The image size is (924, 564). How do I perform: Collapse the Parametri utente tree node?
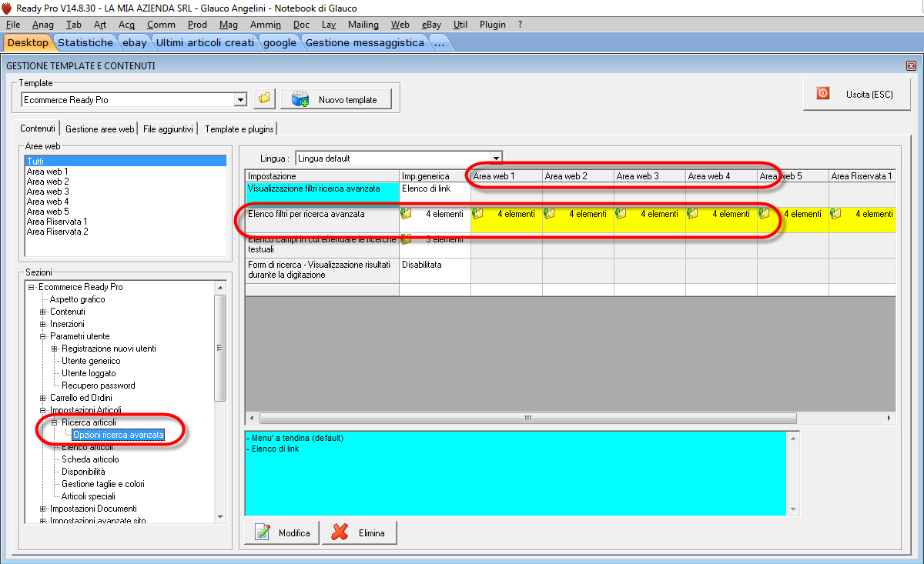[43, 336]
